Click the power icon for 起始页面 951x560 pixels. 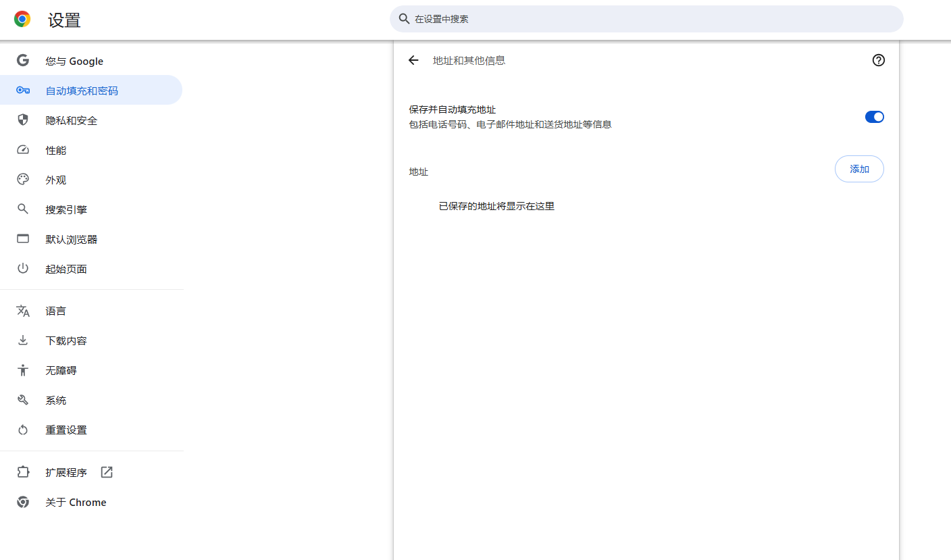[x=23, y=269]
